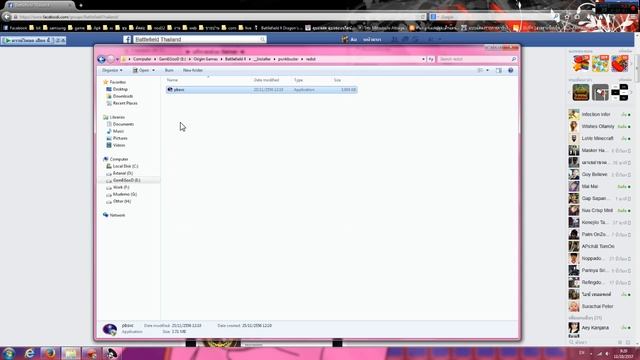
Task: Click Facebook bookmark in bookmarks bar
Action: (15, 28)
